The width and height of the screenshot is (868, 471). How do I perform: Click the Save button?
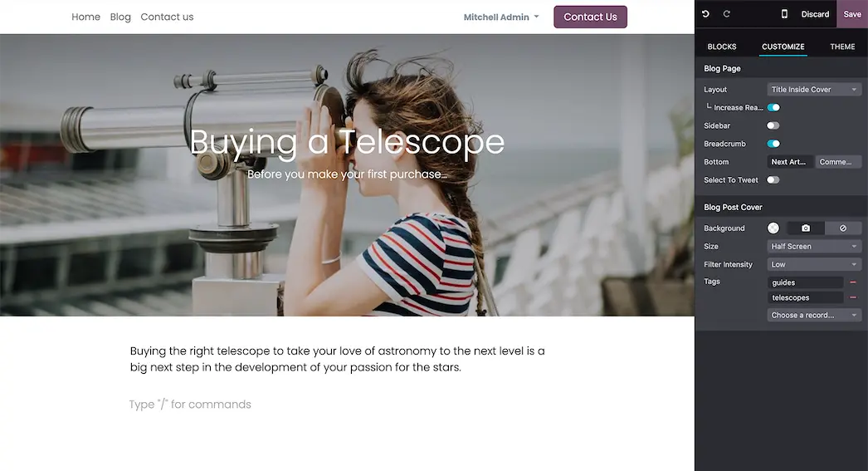click(x=852, y=14)
